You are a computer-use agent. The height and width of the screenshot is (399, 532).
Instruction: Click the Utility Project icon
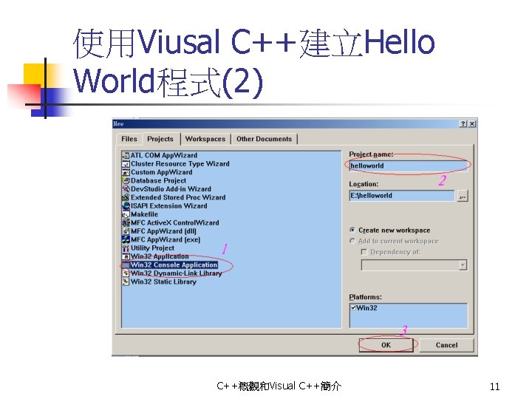[x=126, y=248]
